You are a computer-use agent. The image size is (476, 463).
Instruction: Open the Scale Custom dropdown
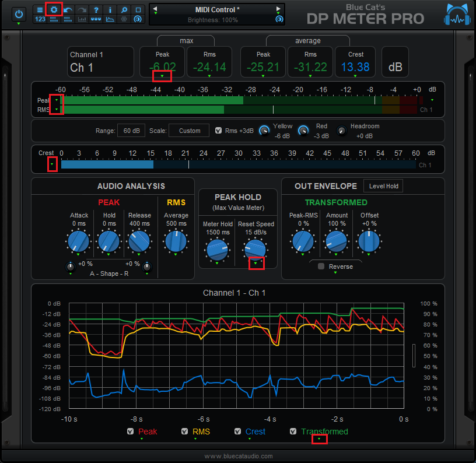(x=189, y=131)
